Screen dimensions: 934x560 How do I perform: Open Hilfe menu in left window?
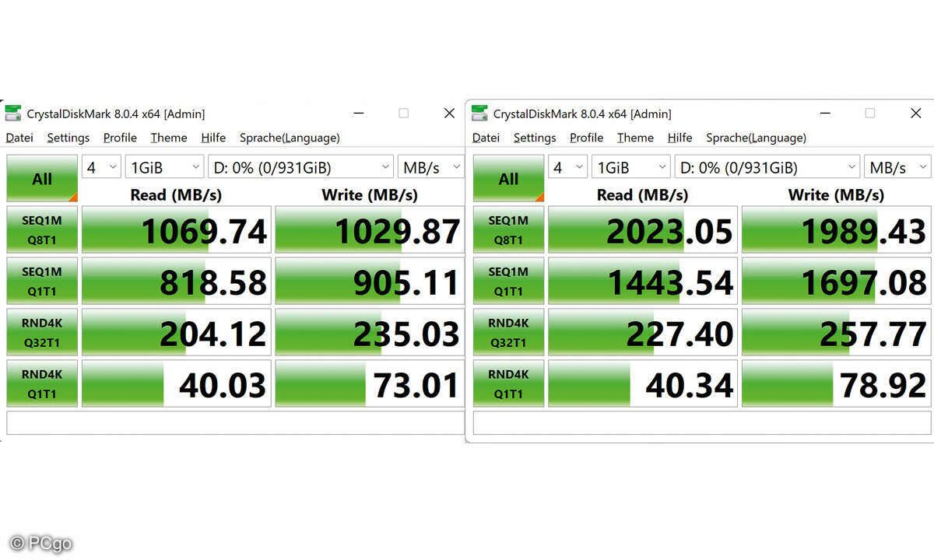(x=213, y=138)
